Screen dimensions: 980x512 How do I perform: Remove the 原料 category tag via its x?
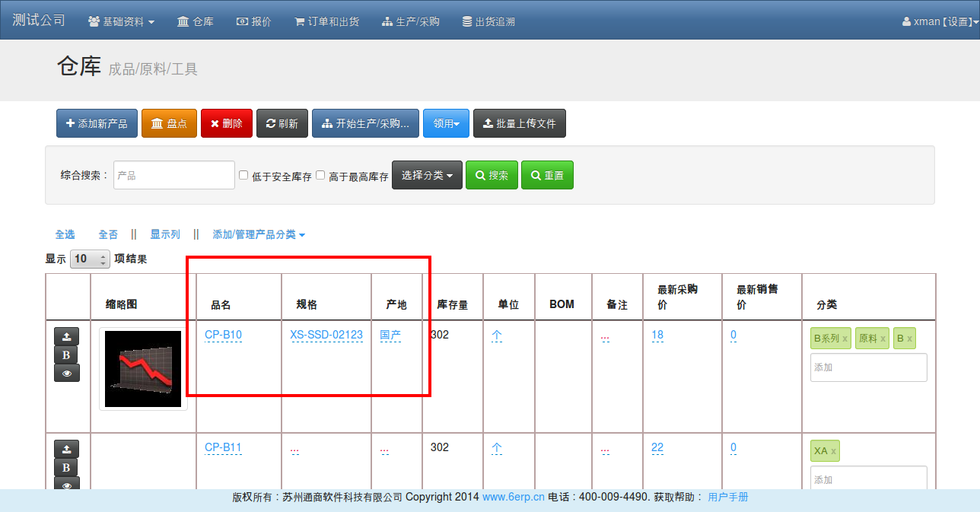pyautogui.click(x=883, y=339)
